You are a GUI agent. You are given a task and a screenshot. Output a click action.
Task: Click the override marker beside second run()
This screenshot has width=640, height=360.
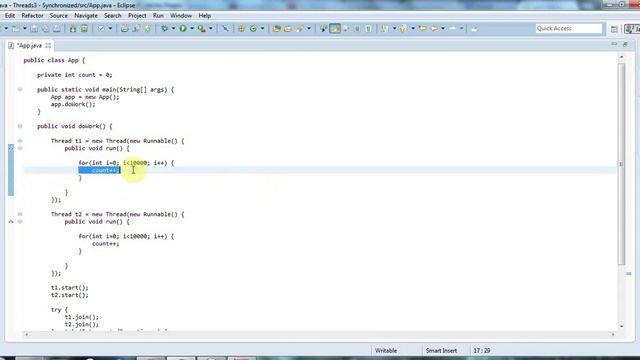(x=11, y=222)
